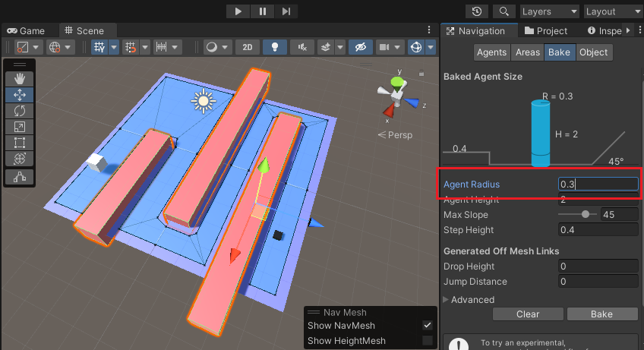The height and width of the screenshot is (350, 644).
Task: Select the directional light sun icon in scene
Action: (204, 101)
